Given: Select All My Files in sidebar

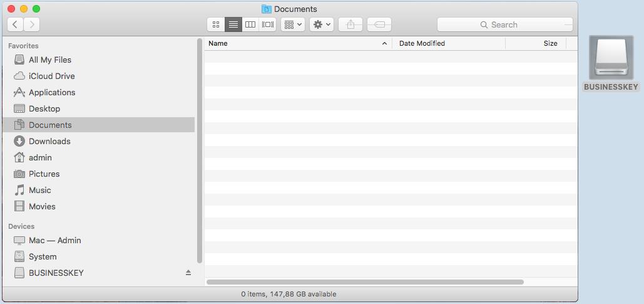Looking at the screenshot, I should [49, 60].
